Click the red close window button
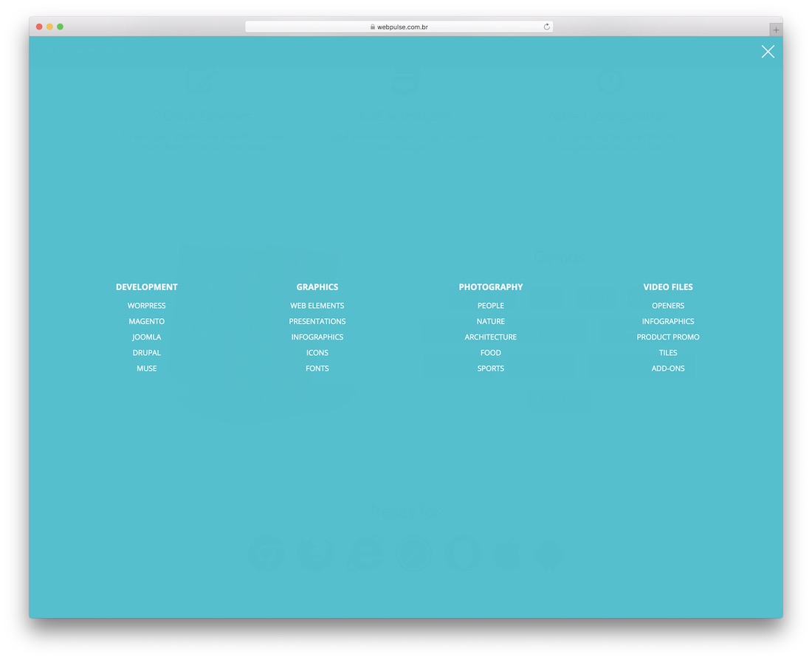This screenshot has height=660, width=812. [x=39, y=27]
